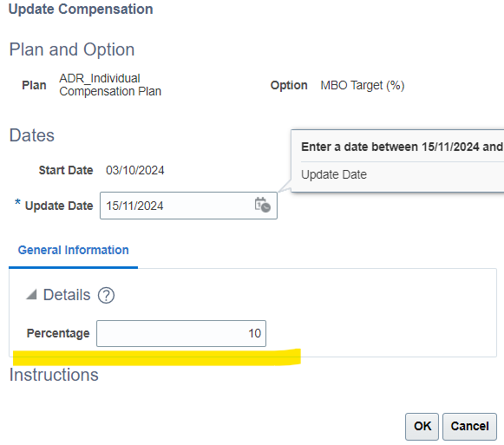Collapse the Details section triangle
Viewport: 504px width, 445px height.
[31, 294]
